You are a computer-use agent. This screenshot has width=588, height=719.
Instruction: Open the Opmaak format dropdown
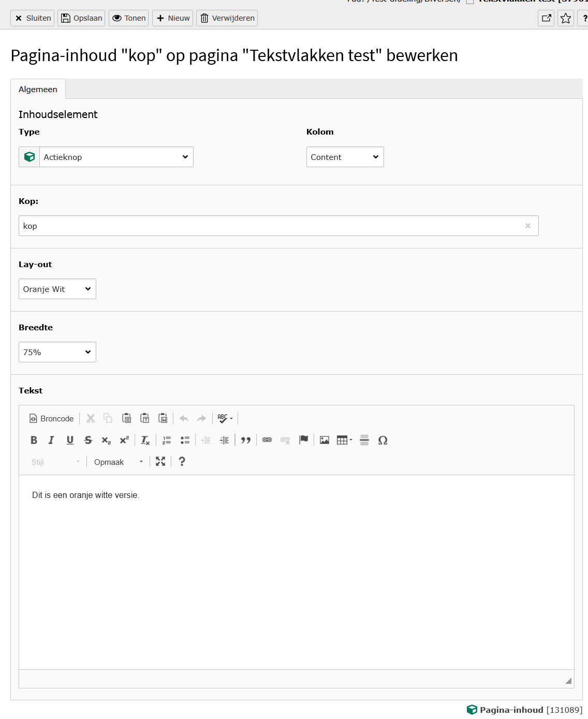[x=118, y=462]
